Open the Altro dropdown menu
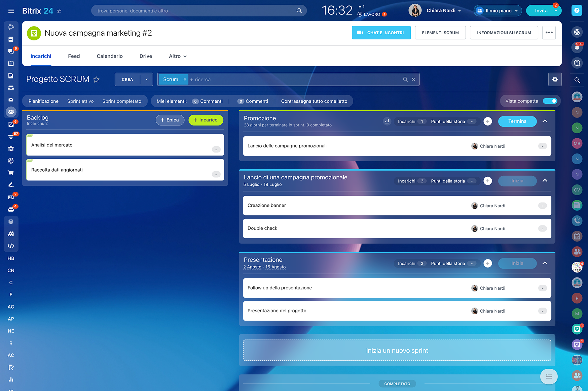The height and width of the screenshot is (391, 588). [178, 56]
